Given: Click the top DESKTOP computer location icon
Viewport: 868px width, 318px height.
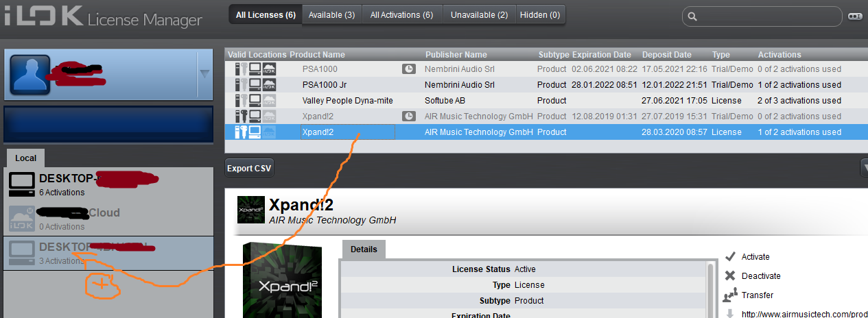Looking at the screenshot, I should pos(22,184).
